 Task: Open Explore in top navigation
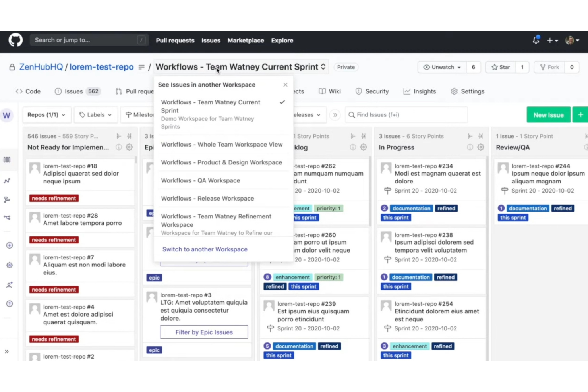point(282,41)
